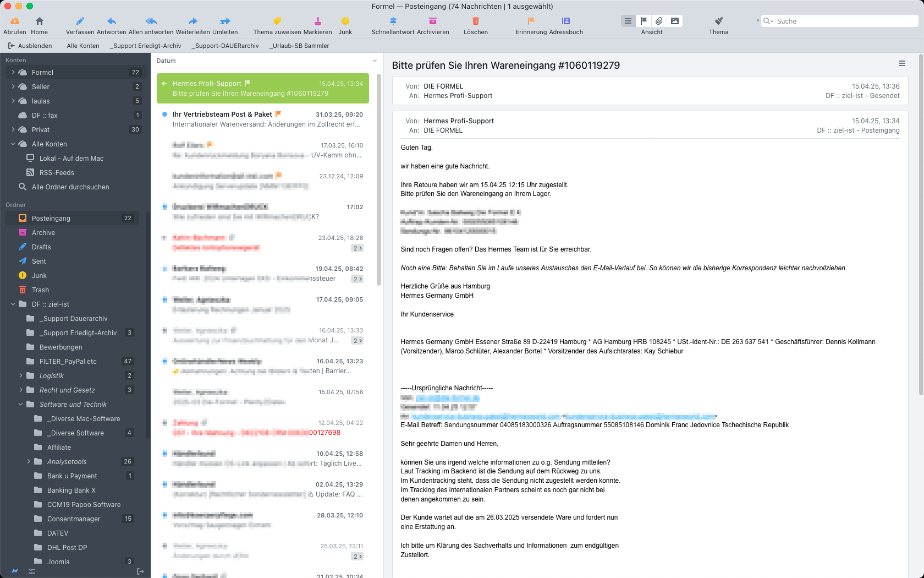This screenshot has height=578, width=924.
Task: Click Ausblenden to hide the sidebar
Action: (x=30, y=46)
